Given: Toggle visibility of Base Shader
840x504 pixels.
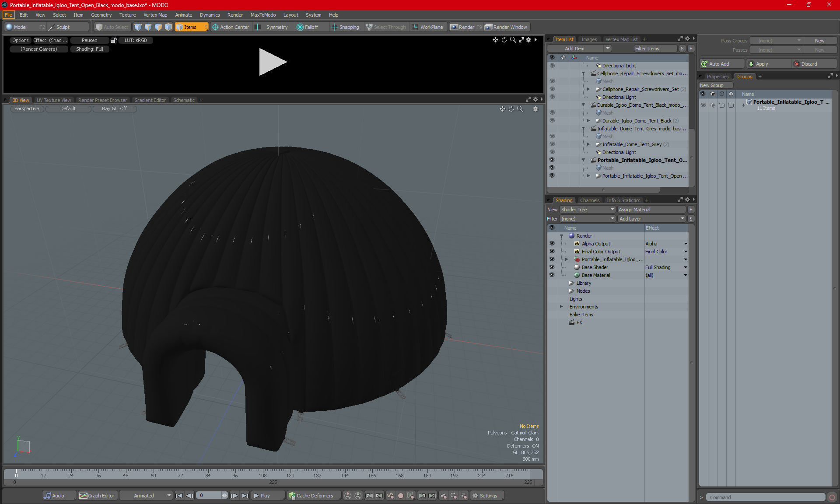Looking at the screenshot, I should pos(552,267).
